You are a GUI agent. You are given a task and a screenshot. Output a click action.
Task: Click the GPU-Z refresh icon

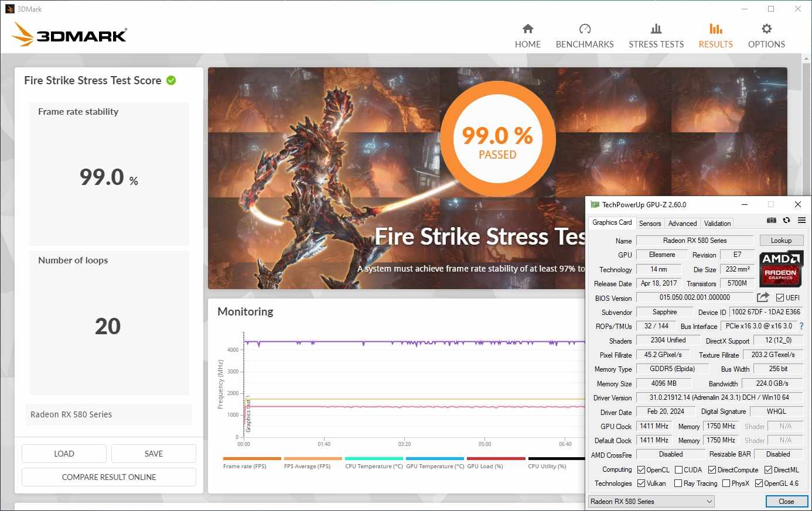point(786,221)
